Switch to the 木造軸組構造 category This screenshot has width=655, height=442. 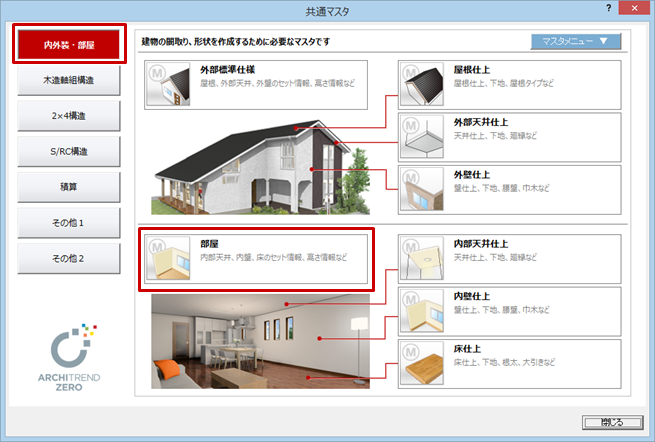coord(69,82)
